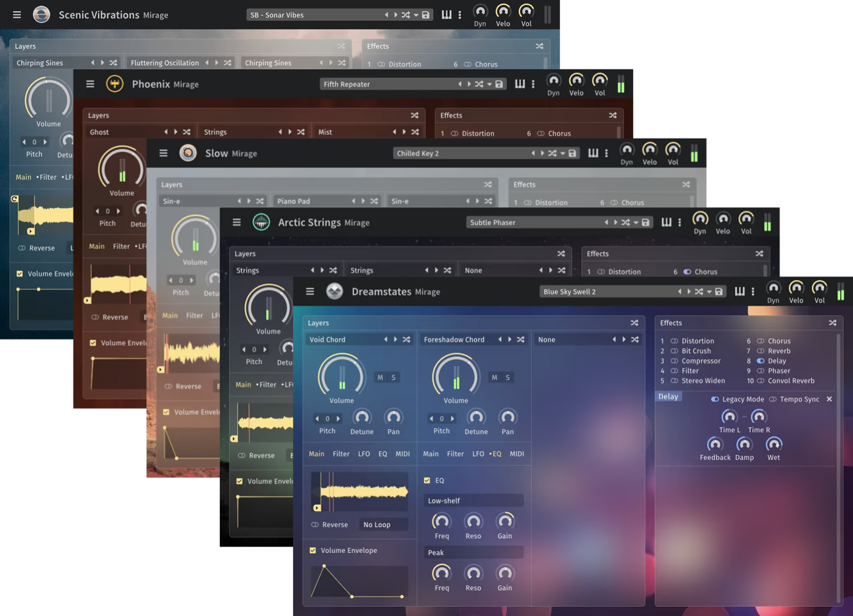Randomize the Blue Sky Swell 2 preset
The width and height of the screenshot is (853, 616).
click(698, 292)
